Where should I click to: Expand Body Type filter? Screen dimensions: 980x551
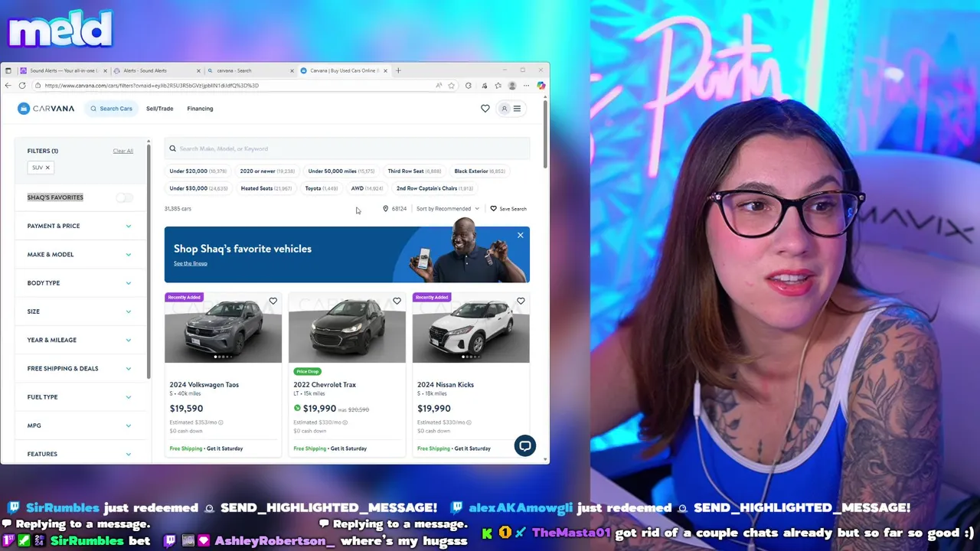click(79, 283)
